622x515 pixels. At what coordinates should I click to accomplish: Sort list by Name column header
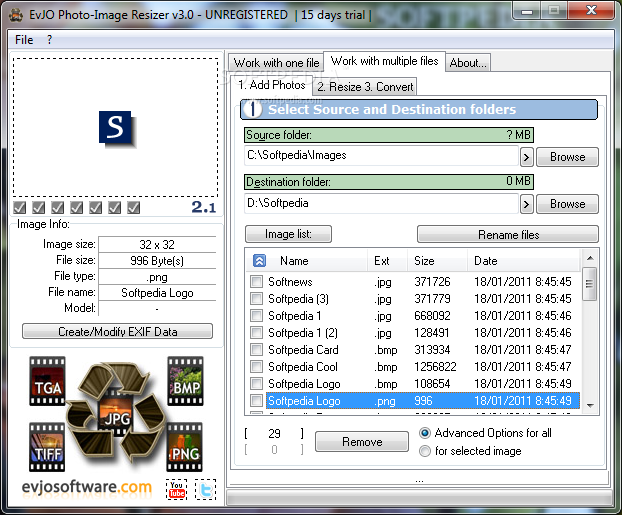point(294,261)
